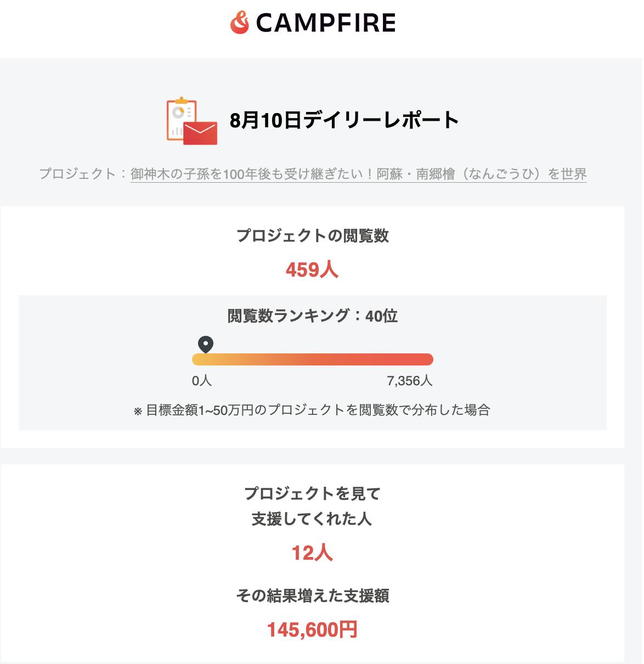Click the red envelope mail icon
644x664 pixels.
200,133
